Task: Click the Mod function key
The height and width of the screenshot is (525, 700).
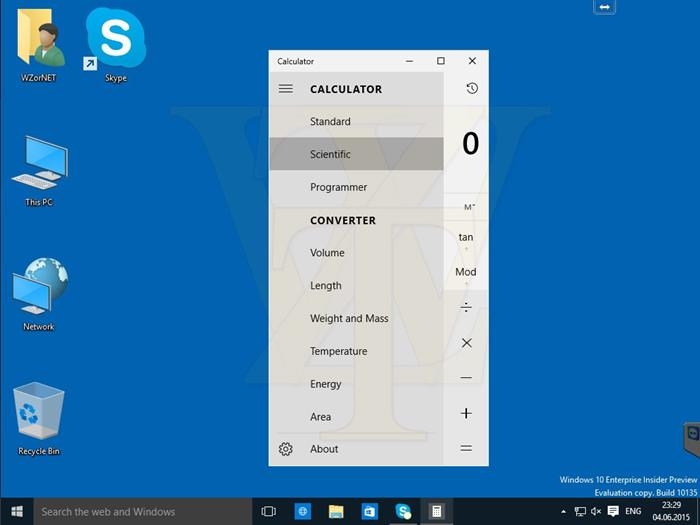Action: [x=466, y=272]
